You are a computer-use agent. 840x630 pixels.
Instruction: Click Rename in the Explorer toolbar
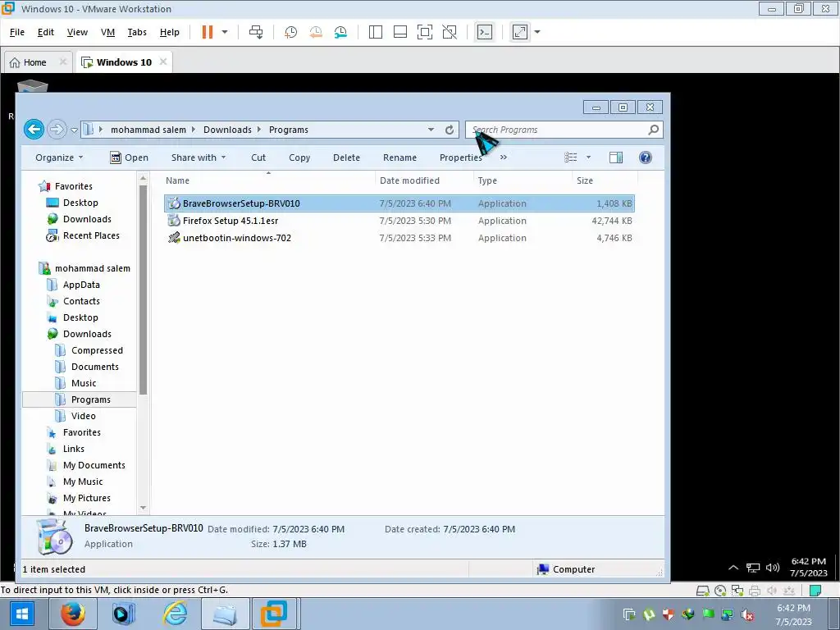[399, 157]
